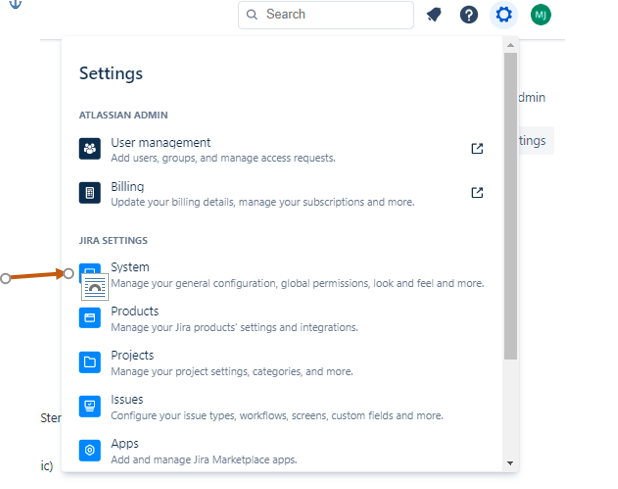This screenshot has width=618, height=489.
Task: Open Projects settings
Action: point(281,363)
